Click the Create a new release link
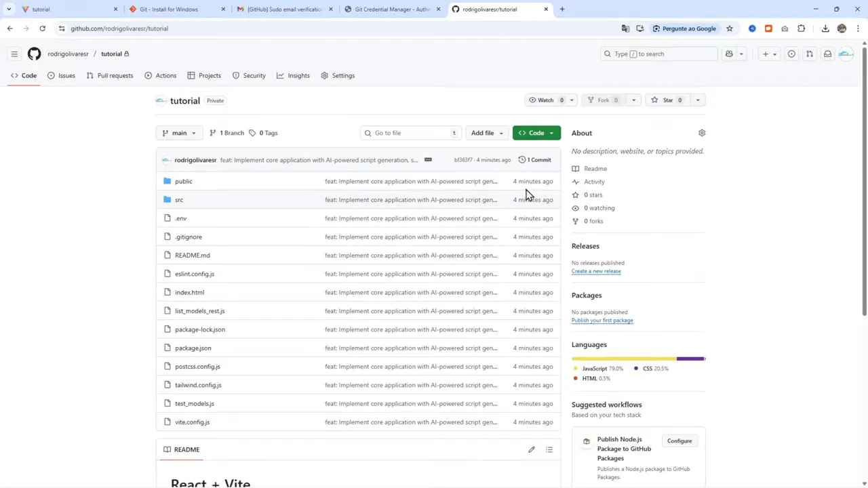This screenshot has height=488, width=868. tap(596, 270)
